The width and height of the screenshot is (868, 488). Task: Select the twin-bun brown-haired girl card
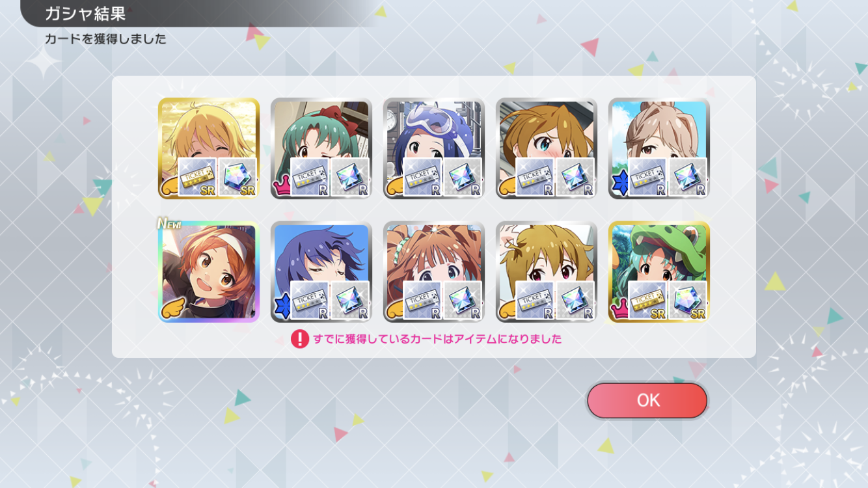click(434, 271)
